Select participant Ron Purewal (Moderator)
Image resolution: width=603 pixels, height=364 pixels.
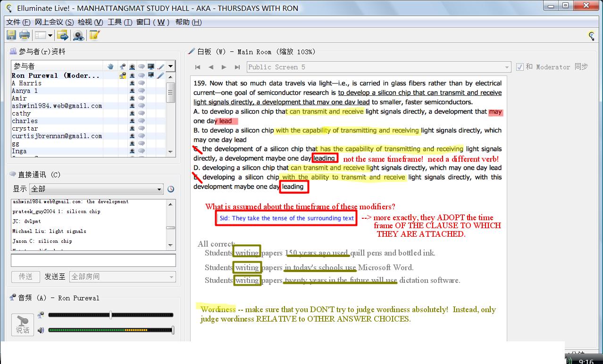click(56, 75)
